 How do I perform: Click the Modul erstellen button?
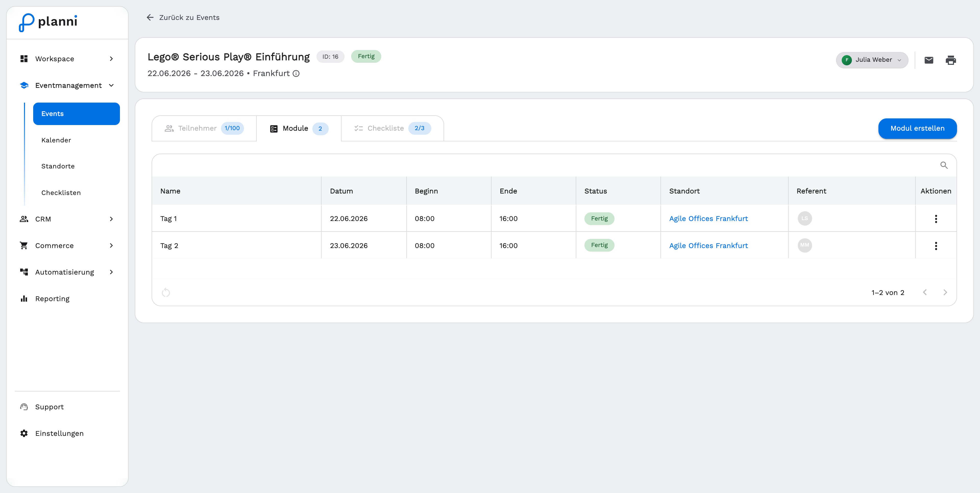(917, 129)
